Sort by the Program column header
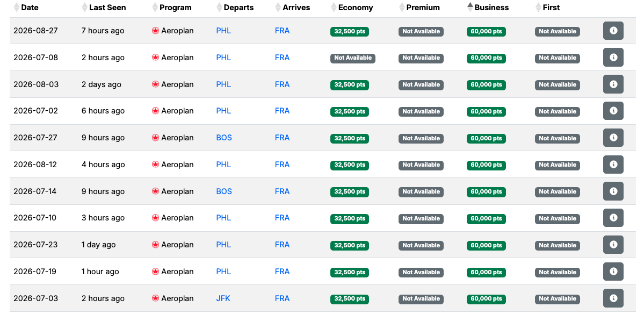This screenshot has width=644, height=314. tap(172, 8)
